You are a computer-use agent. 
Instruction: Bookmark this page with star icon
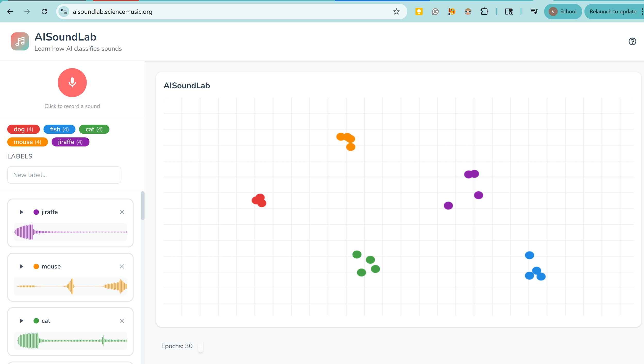[396, 12]
